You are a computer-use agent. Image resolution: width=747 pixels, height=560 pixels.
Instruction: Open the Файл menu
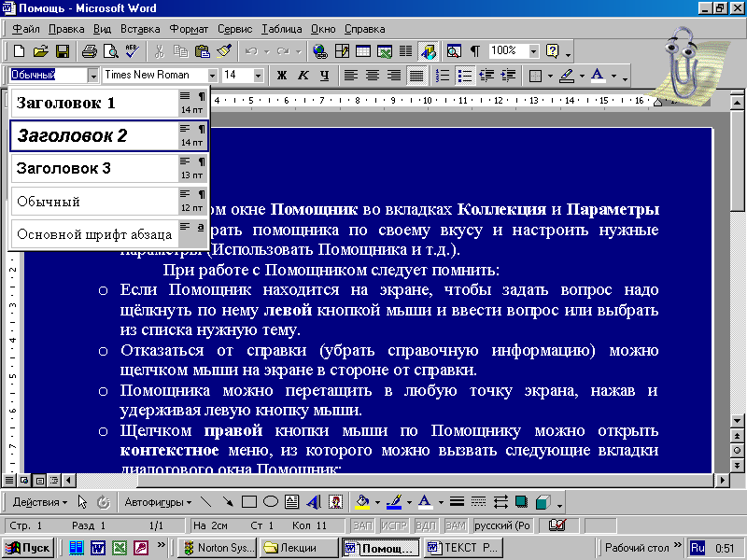pos(26,29)
